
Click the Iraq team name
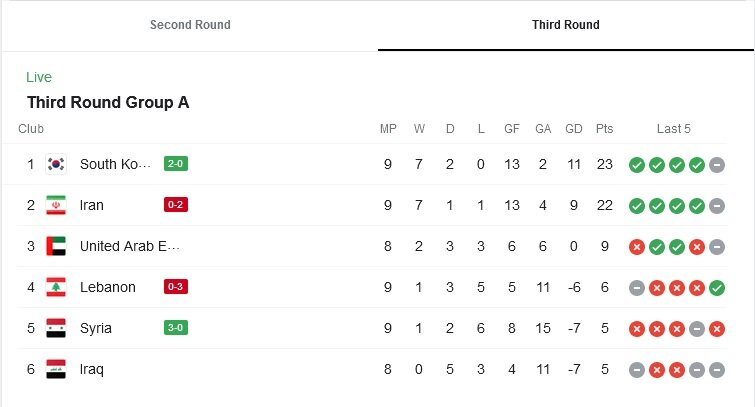click(x=91, y=369)
